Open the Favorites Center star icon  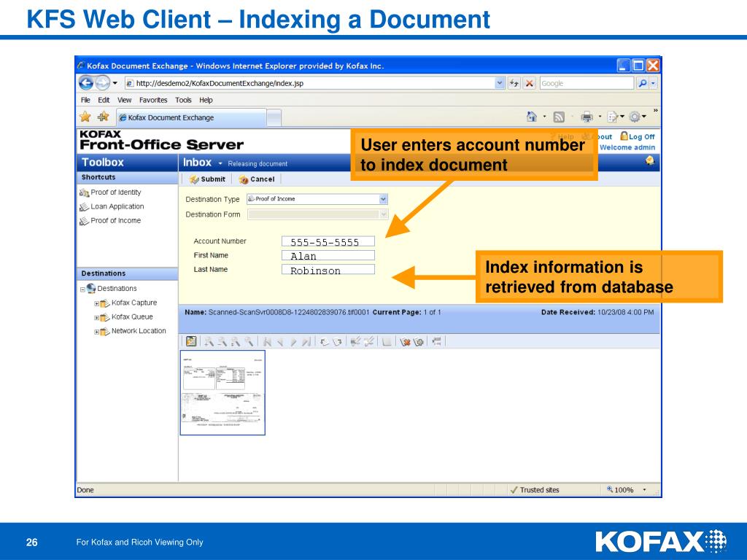click(85, 117)
